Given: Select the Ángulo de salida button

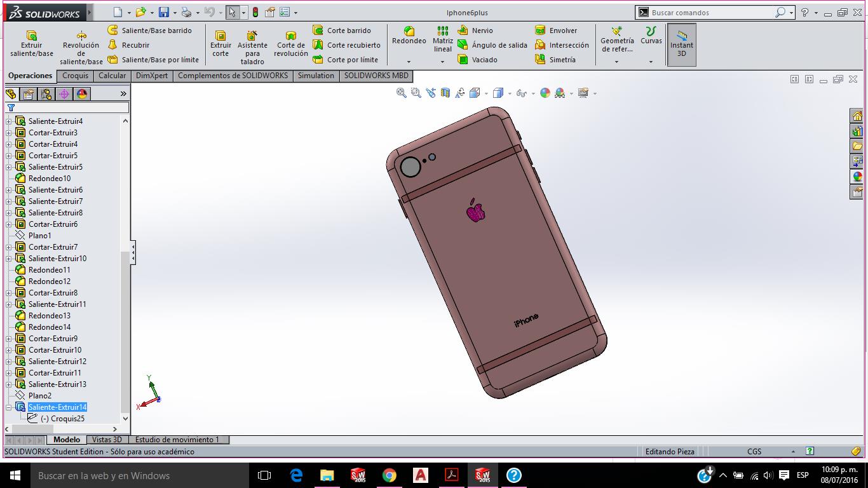Looking at the screenshot, I should (x=492, y=45).
